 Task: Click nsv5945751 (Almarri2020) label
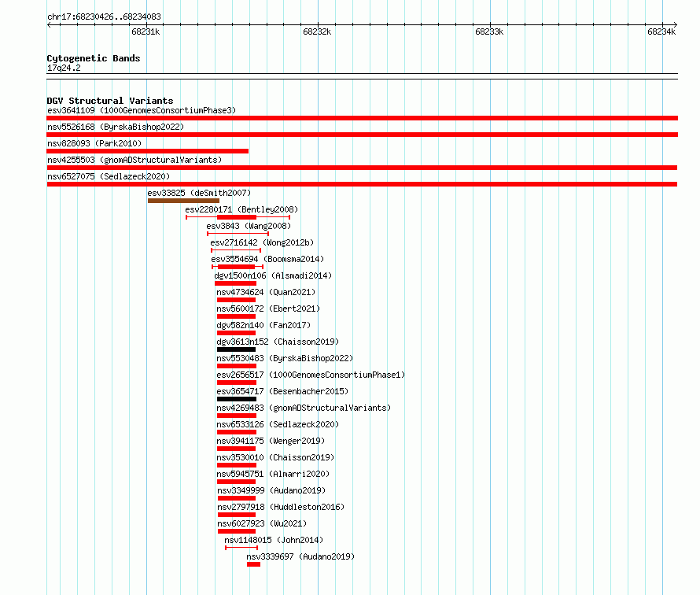pyautogui.click(x=273, y=474)
